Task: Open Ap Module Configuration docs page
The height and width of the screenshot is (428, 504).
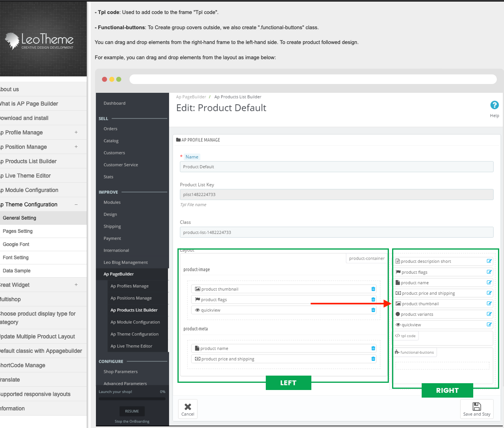Action: pos(43,190)
